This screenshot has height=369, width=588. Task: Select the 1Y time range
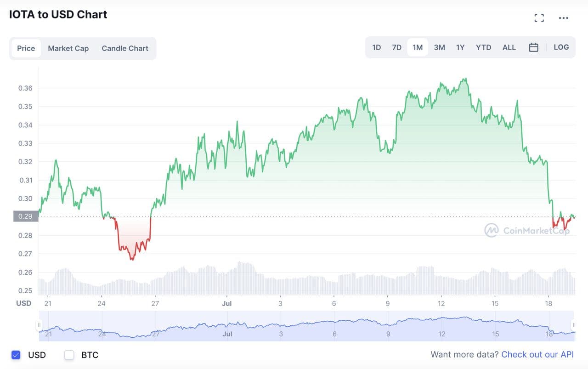(460, 47)
